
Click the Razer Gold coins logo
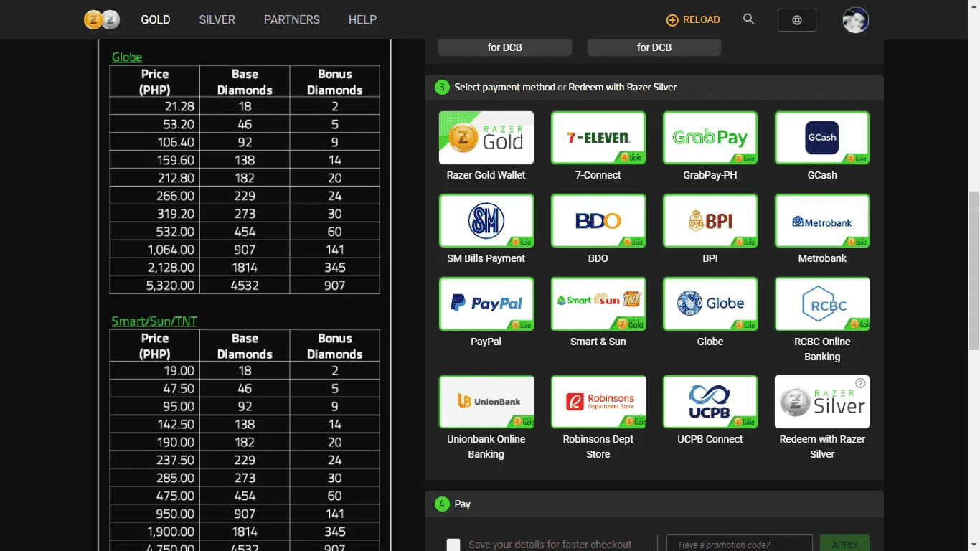coord(102,19)
